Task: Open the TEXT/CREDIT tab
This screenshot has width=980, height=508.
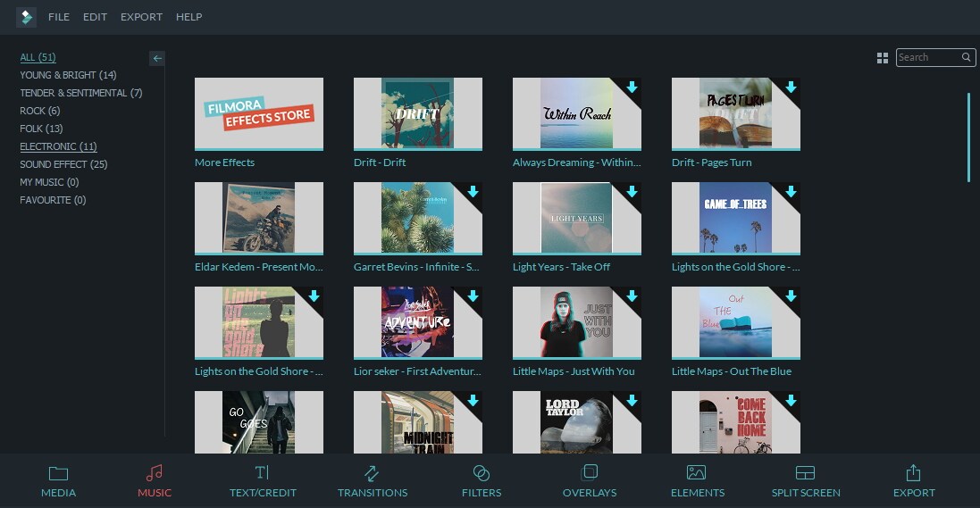Action: 263,481
